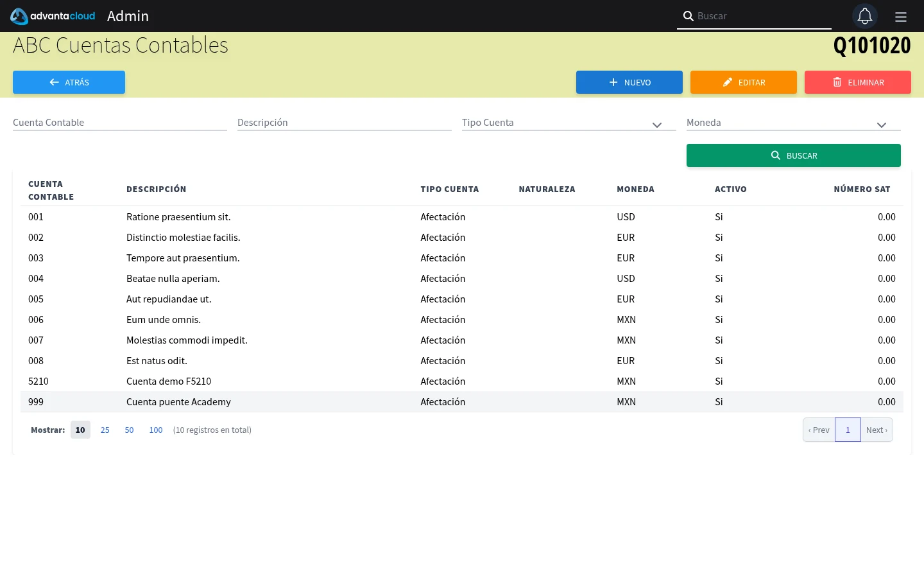Sort by the DESCRIPCIÓN column header

coord(156,189)
